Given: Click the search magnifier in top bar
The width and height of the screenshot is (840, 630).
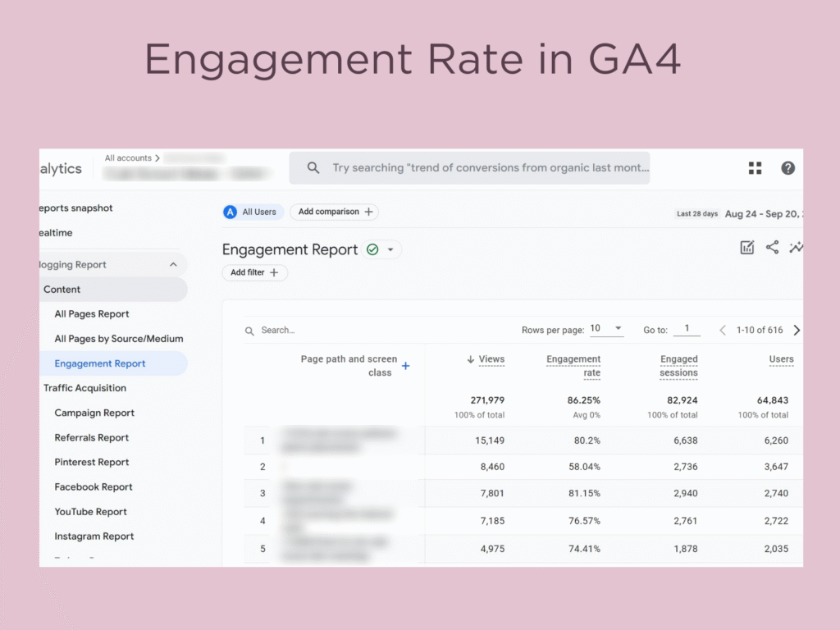Looking at the screenshot, I should click(x=313, y=168).
